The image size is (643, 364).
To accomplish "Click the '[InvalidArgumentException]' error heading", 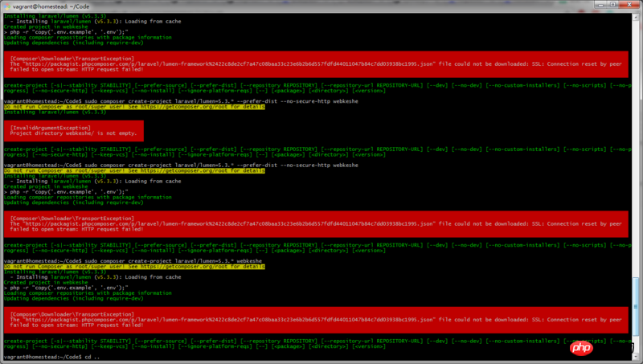I will [x=51, y=128].
